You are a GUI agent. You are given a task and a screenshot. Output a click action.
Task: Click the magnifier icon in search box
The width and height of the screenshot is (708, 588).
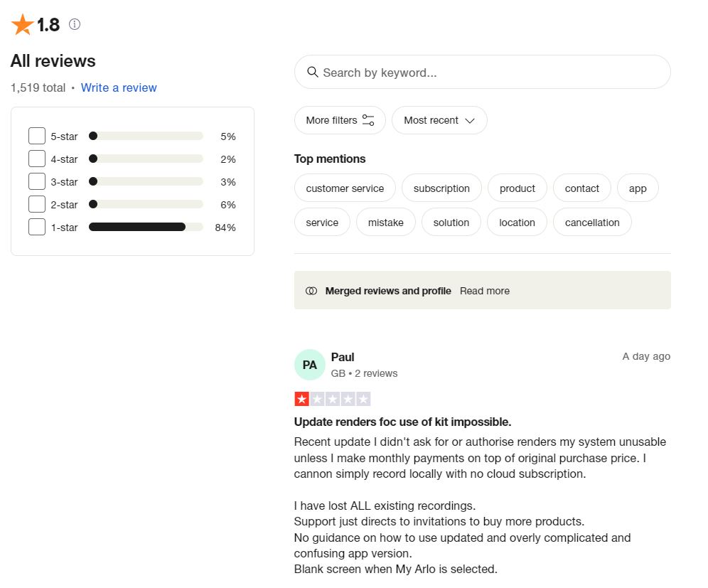tap(313, 72)
